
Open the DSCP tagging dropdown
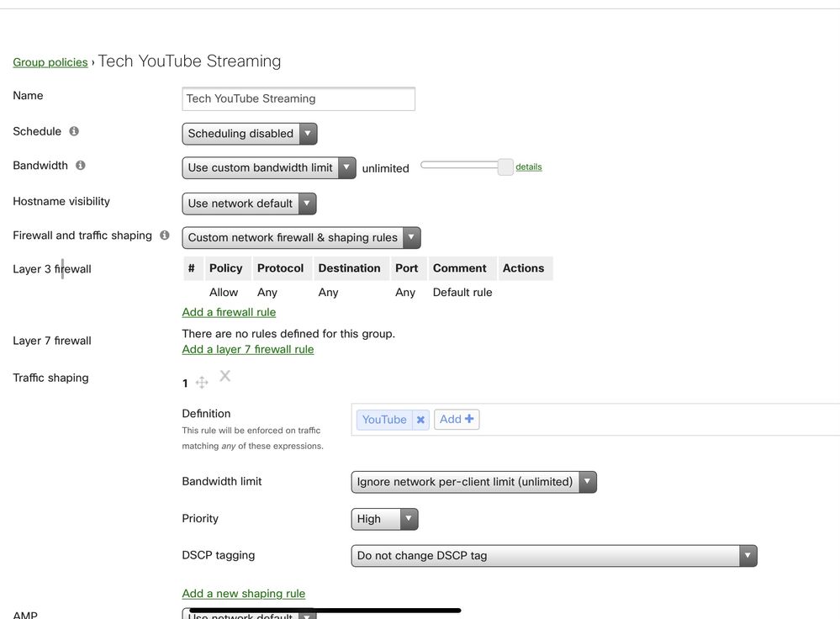pyautogui.click(x=553, y=555)
